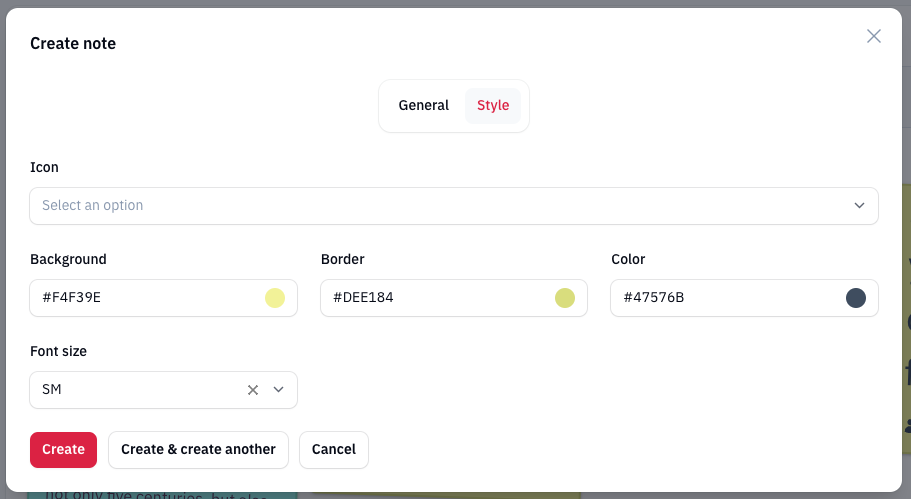Click the Border label text
911x499 pixels.
pyautogui.click(x=343, y=259)
